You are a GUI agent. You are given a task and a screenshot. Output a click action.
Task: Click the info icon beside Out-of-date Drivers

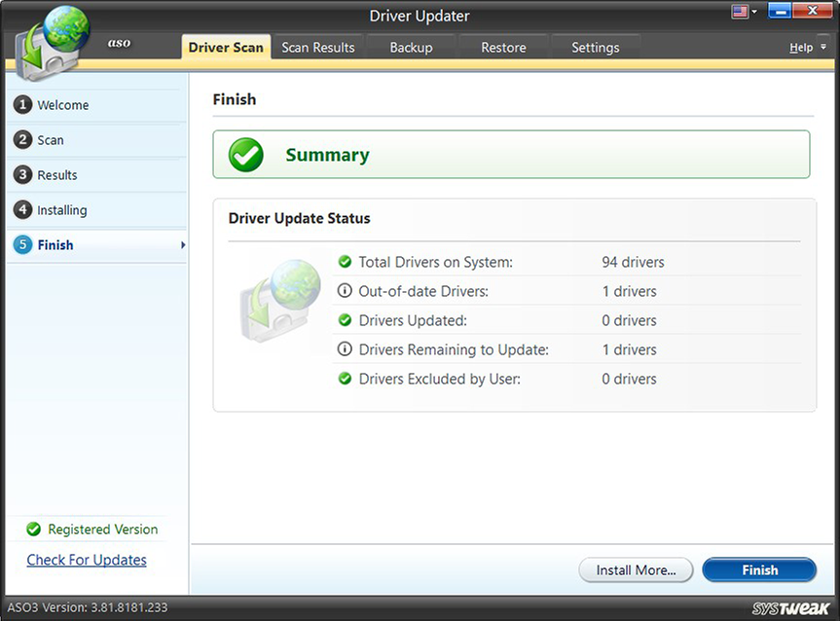(x=345, y=291)
